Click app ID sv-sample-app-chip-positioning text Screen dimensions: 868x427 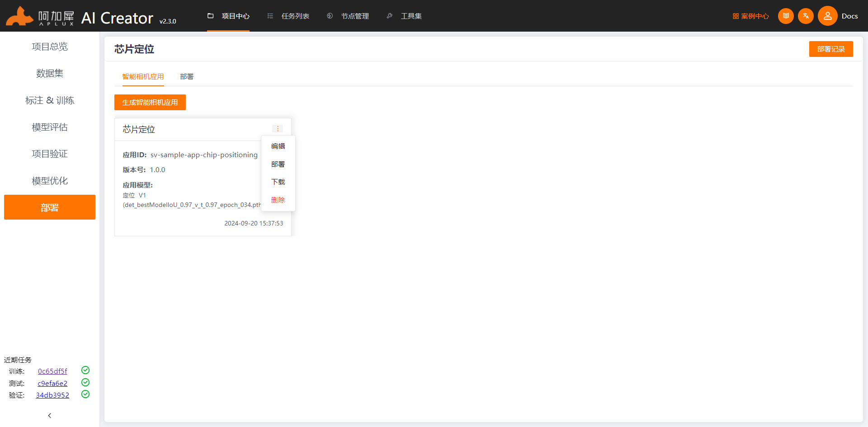[204, 155]
